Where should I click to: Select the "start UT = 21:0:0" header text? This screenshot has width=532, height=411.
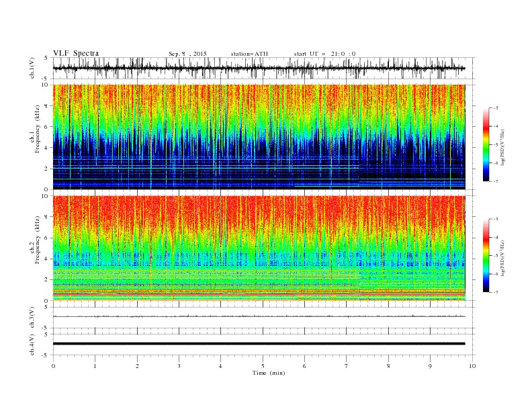(x=324, y=54)
